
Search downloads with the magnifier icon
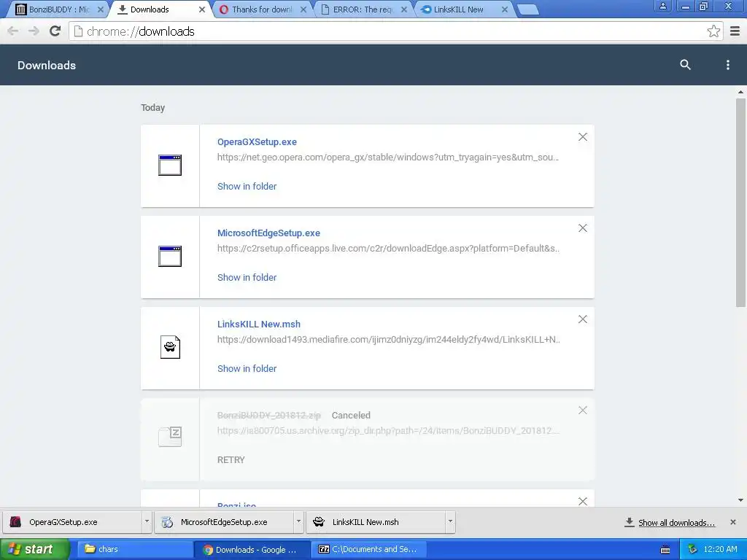[x=685, y=65]
